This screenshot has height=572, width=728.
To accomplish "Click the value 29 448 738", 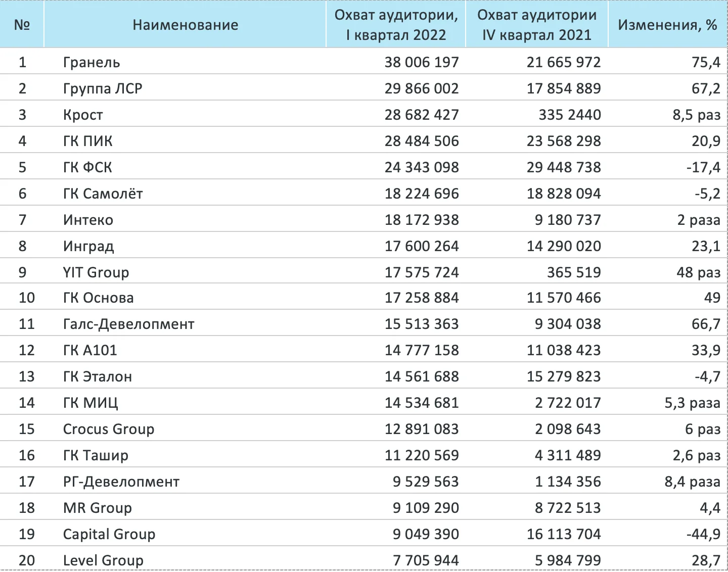I will (x=564, y=167).
